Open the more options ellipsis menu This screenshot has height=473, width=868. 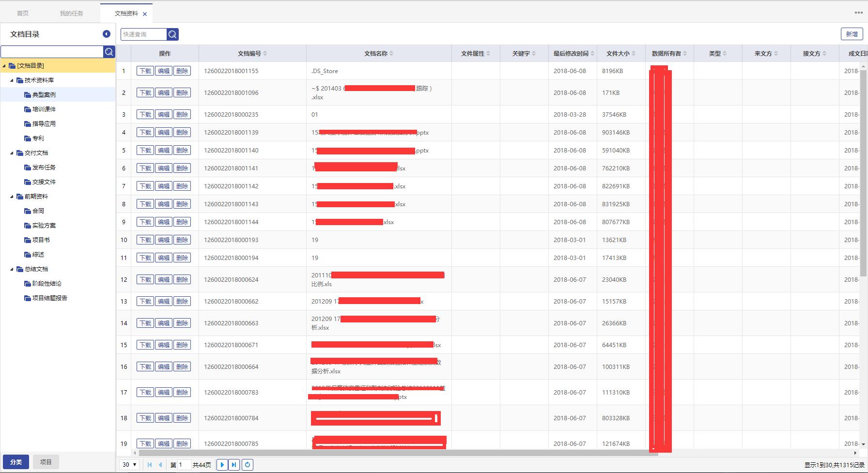(858, 13)
